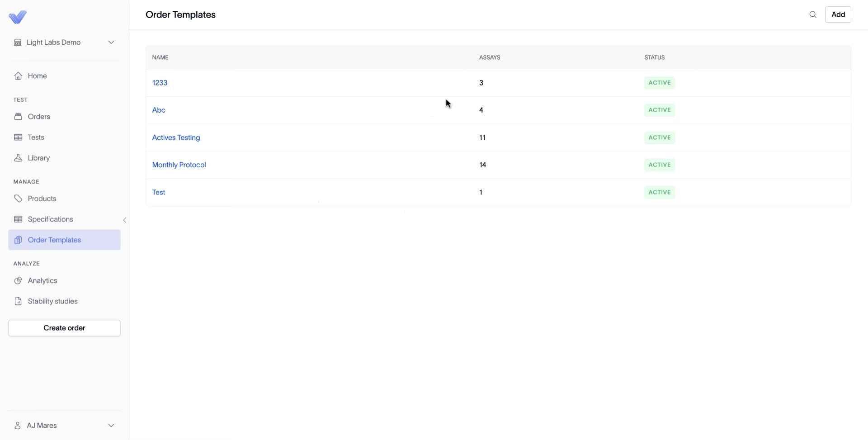Click the ACTIVE badge for 1233
868x440 pixels.
660,83
